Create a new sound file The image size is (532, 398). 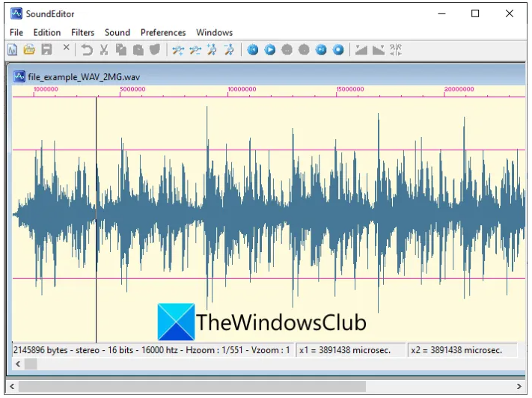(x=13, y=50)
